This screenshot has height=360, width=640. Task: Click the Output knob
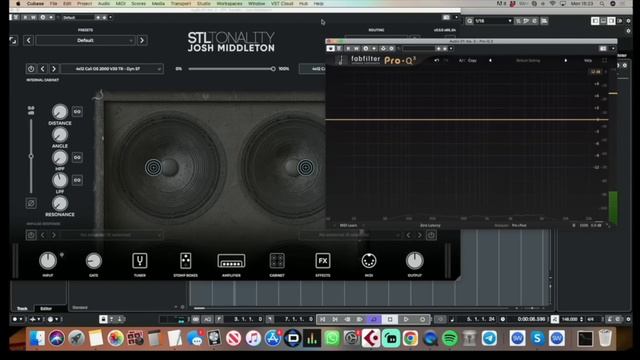415,261
